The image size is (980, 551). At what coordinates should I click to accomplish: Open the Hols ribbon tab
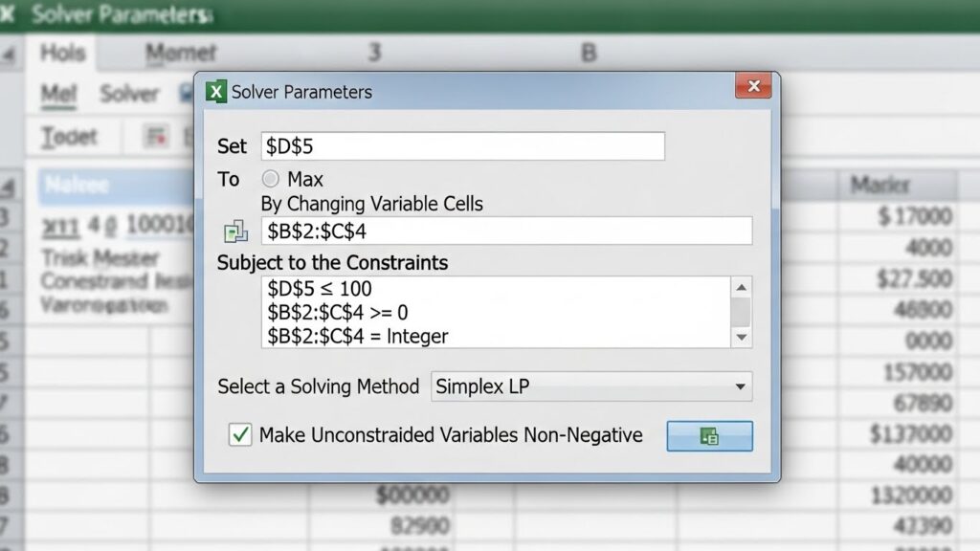[x=63, y=53]
